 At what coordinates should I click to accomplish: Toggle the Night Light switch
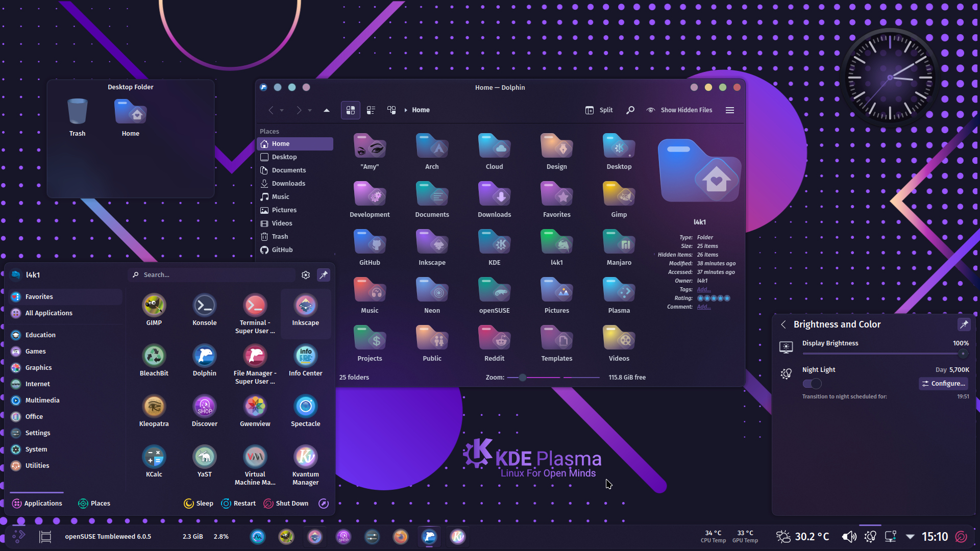tap(812, 384)
